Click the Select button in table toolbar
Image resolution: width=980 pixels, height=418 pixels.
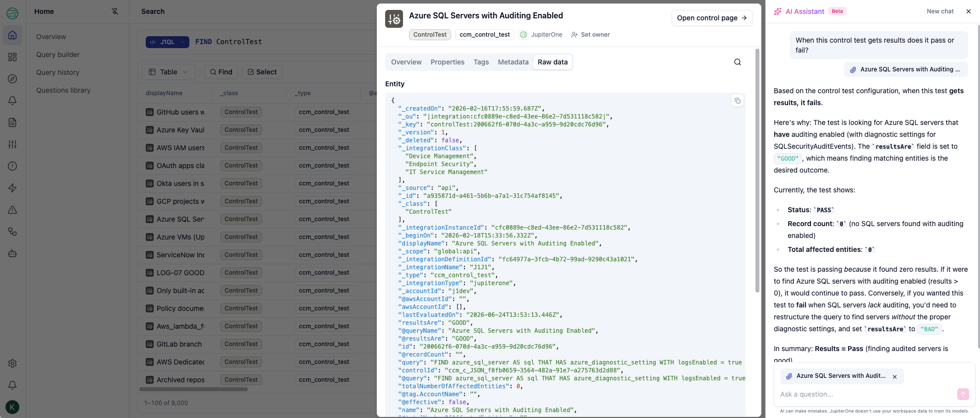coord(262,72)
